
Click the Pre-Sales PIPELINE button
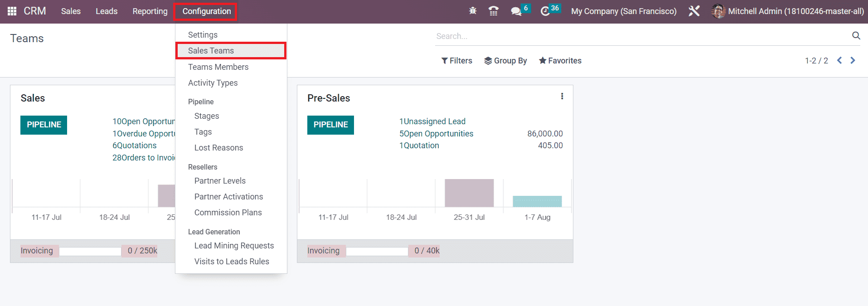[330, 125]
